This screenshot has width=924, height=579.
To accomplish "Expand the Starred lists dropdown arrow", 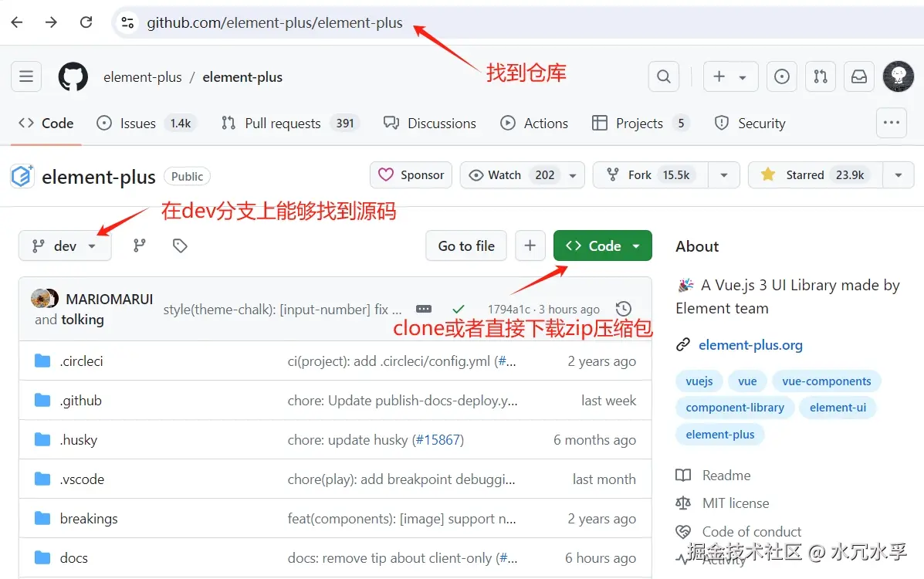I will (x=898, y=175).
